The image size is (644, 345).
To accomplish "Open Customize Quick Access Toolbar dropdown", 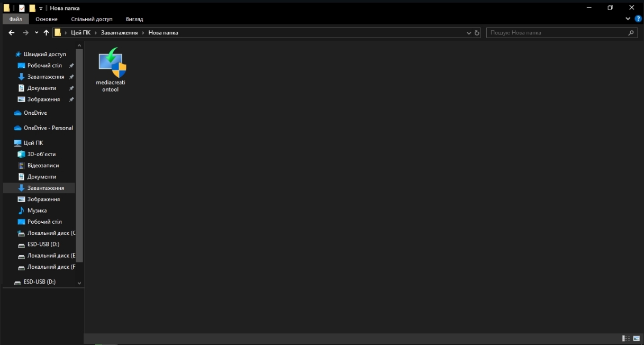I will [x=41, y=8].
